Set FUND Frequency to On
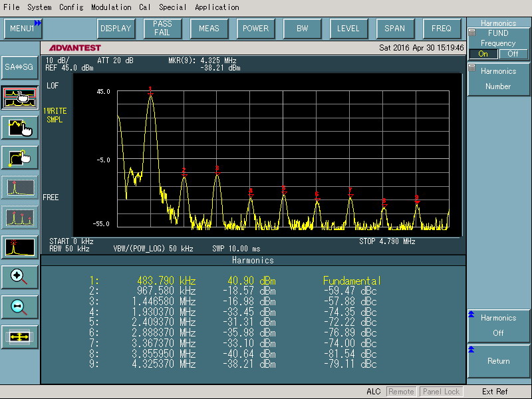532x399 pixels. (483, 54)
